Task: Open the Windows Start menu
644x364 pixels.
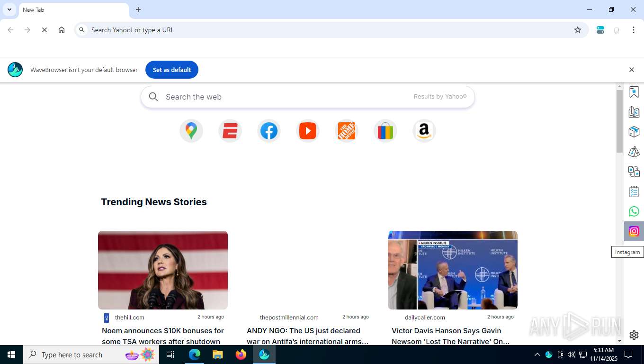Action: [11, 355]
